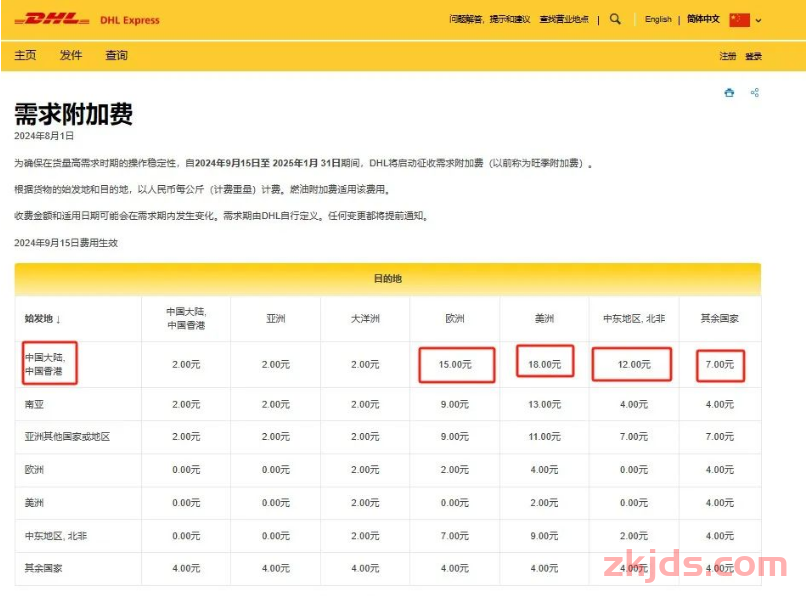Click the DHL logo
Image resolution: width=806 pixels, height=596 pixels.
[x=52, y=20]
